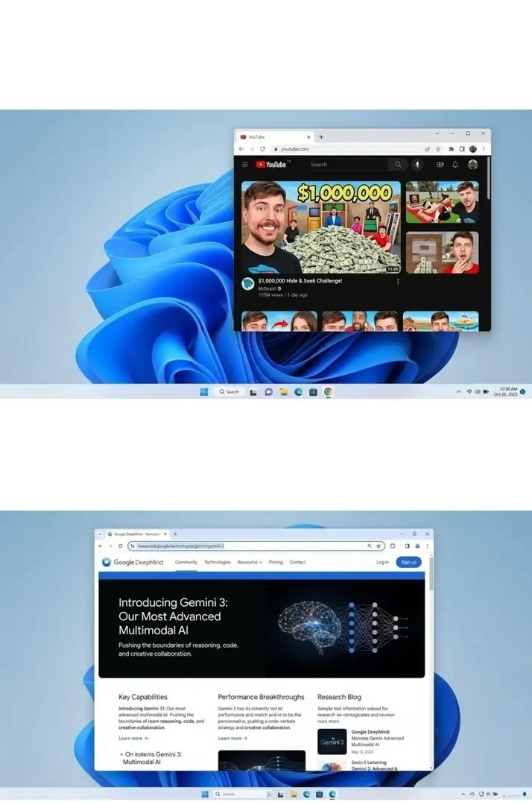Open YouTube notifications bell
Screen dimensions: 532x802
coord(455,165)
